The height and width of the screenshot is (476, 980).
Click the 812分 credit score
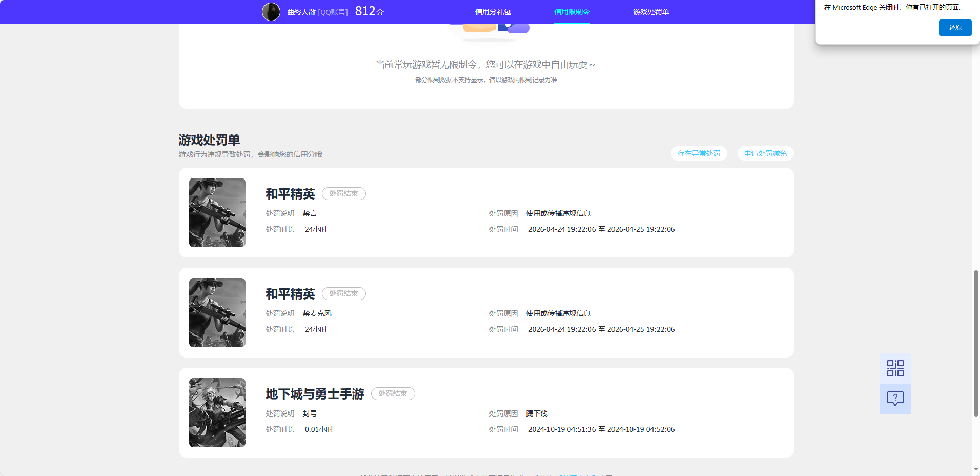369,11
